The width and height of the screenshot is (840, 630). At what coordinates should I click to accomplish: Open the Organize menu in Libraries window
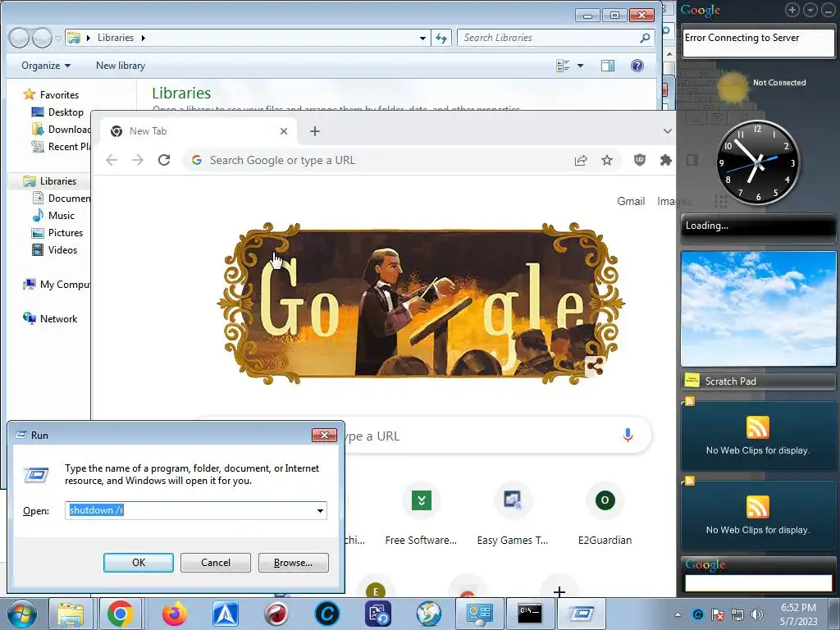click(46, 66)
